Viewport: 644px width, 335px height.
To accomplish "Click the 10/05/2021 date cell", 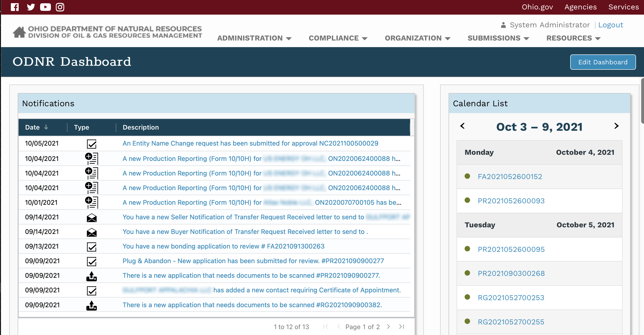I will coord(42,143).
